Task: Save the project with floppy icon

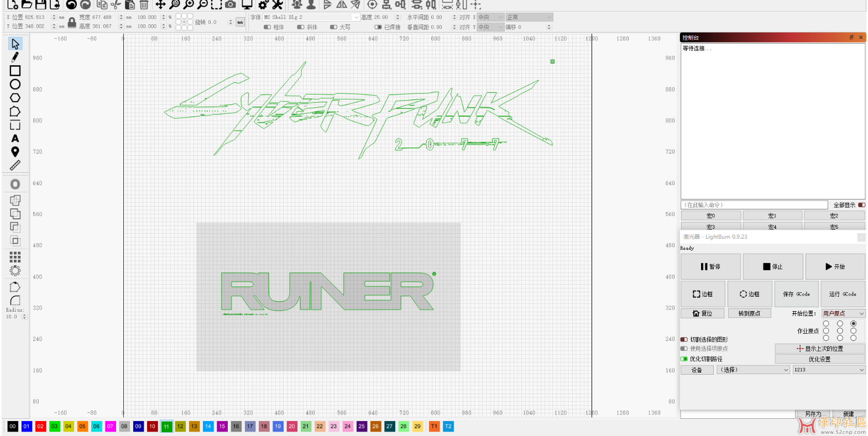Action: [x=40, y=4]
